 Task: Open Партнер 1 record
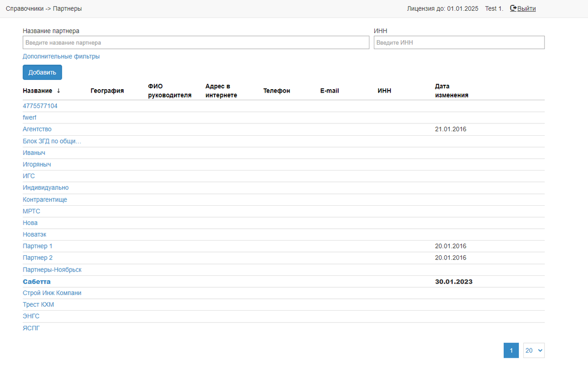coord(38,246)
